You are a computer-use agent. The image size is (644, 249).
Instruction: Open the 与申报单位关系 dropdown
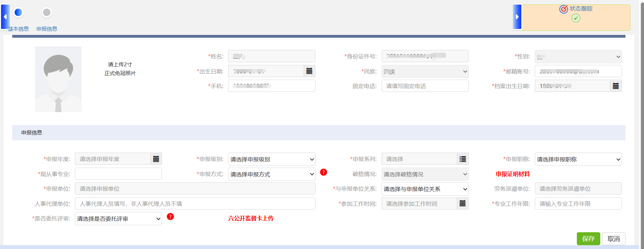pos(425,189)
